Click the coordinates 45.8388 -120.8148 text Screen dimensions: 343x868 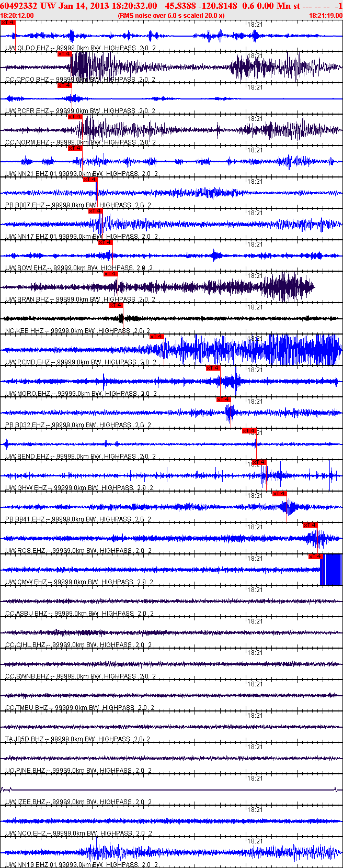coord(201,6)
